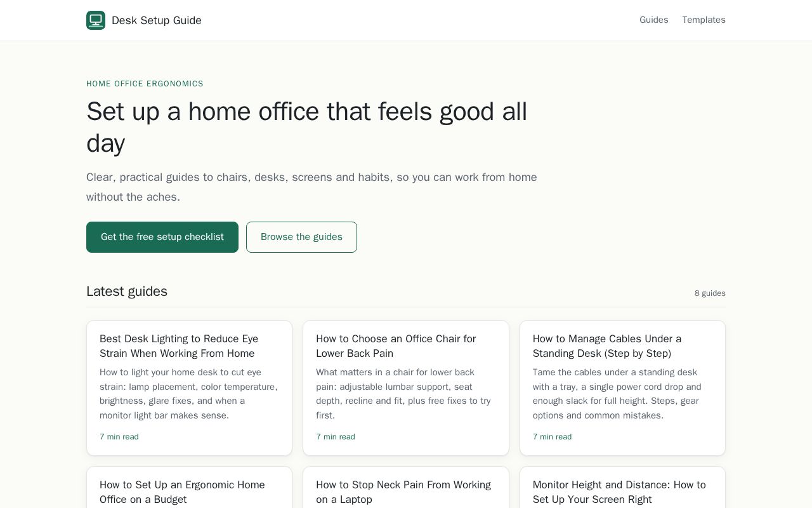Click the HOME OFFICE ERGONOMICS label
The width and height of the screenshot is (812, 508).
pos(145,84)
